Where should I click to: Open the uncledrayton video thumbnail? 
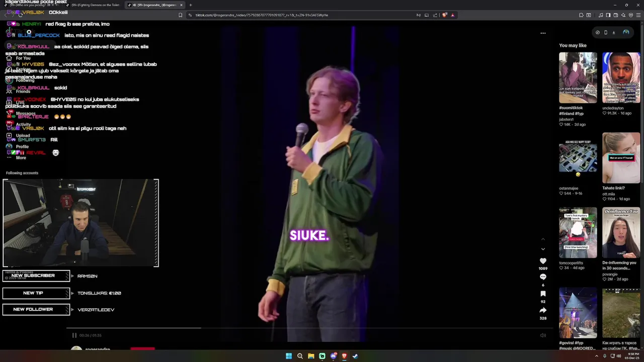621,78
